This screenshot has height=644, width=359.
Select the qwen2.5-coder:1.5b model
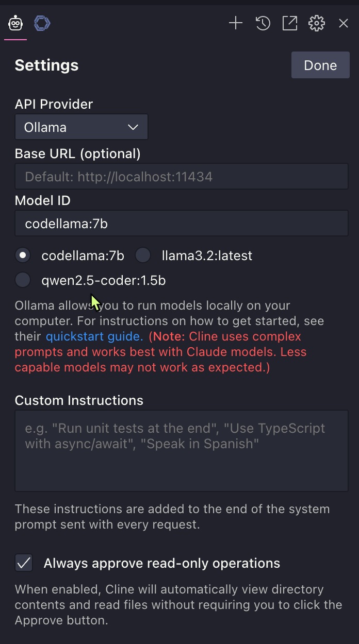click(23, 280)
